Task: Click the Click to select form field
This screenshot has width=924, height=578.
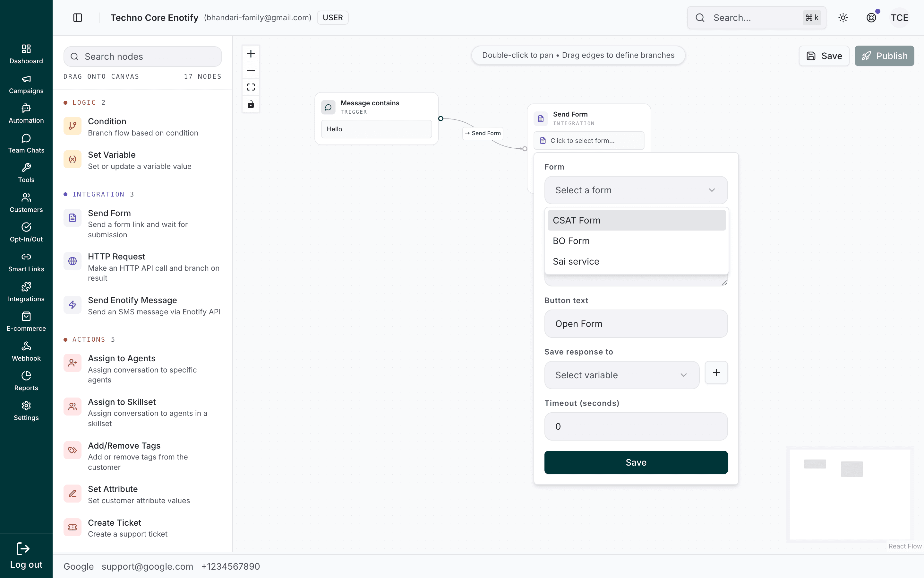Action: [589, 141]
